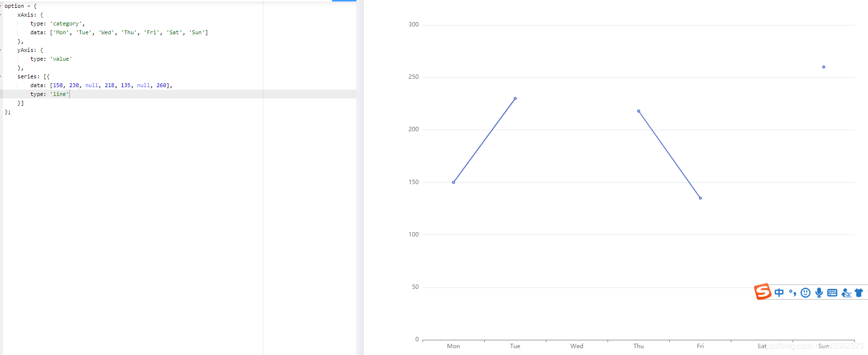868x355 pixels.
Task: Click the 230 value in series data code
Action: tap(74, 85)
